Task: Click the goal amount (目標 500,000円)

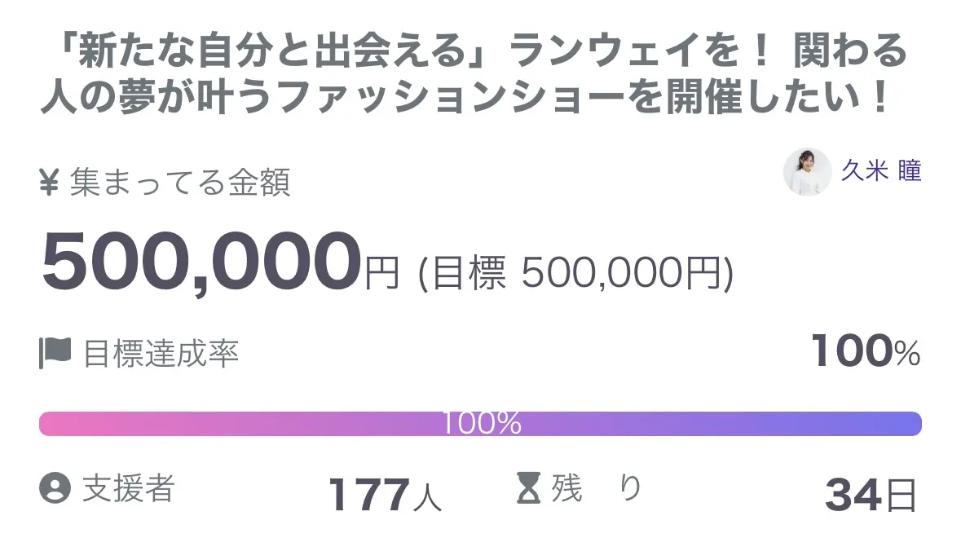Action: click(x=575, y=275)
